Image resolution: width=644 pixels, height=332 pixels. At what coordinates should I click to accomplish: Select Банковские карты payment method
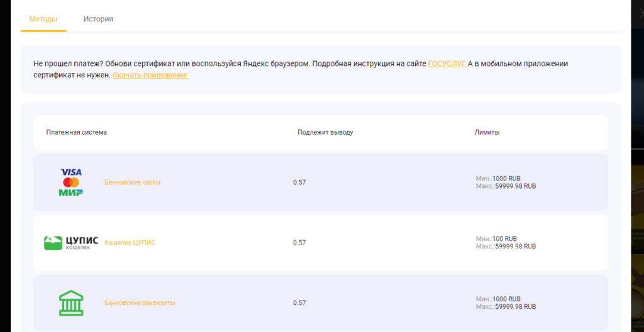coord(132,182)
